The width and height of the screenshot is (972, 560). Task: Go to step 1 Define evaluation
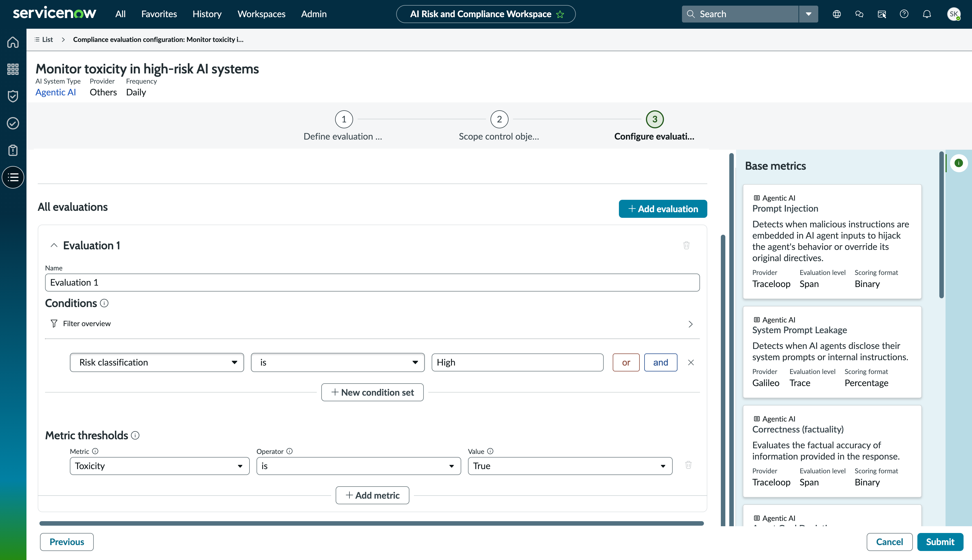[344, 119]
